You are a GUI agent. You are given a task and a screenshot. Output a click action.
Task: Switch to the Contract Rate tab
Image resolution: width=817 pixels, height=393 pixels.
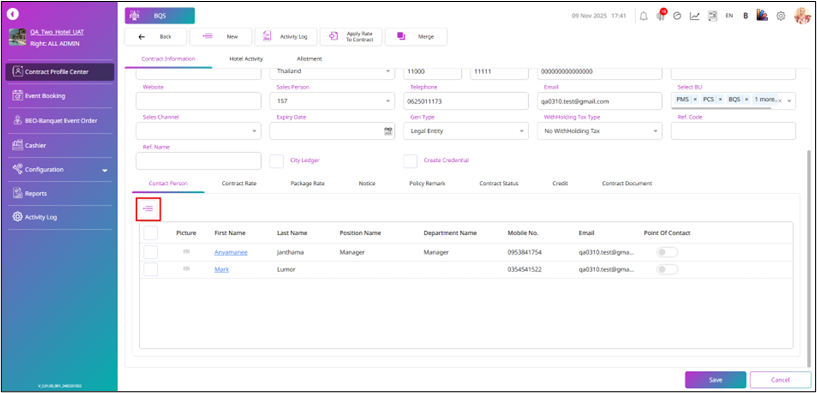pos(239,183)
